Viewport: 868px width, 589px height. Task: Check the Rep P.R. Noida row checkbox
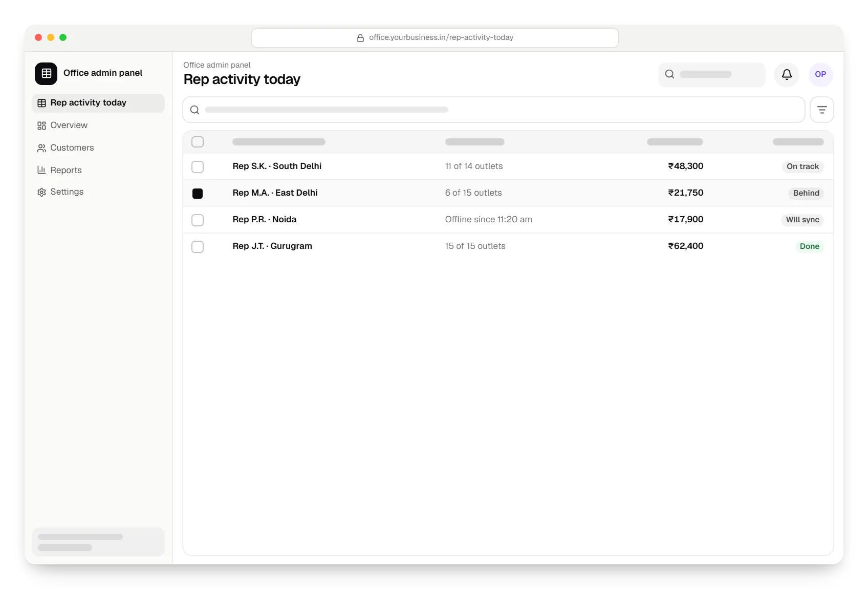198,220
